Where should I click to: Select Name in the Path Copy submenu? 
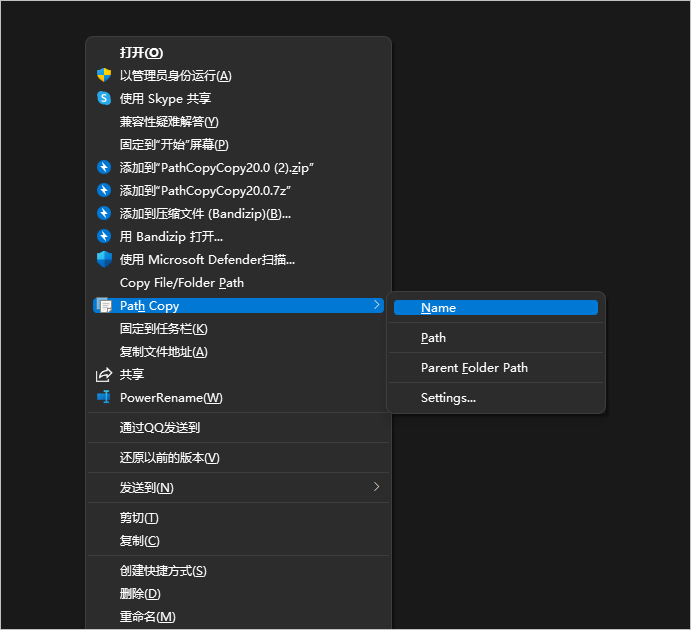438,308
